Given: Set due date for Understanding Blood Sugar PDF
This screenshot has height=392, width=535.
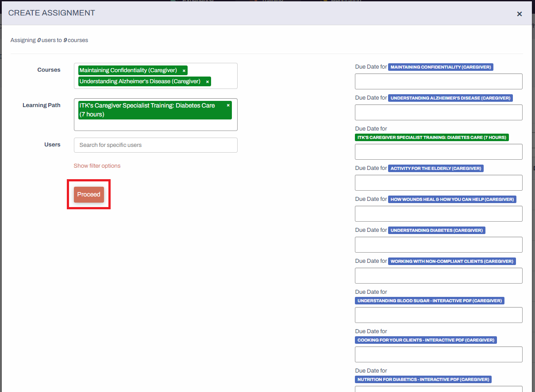Looking at the screenshot, I should pyautogui.click(x=438, y=315).
